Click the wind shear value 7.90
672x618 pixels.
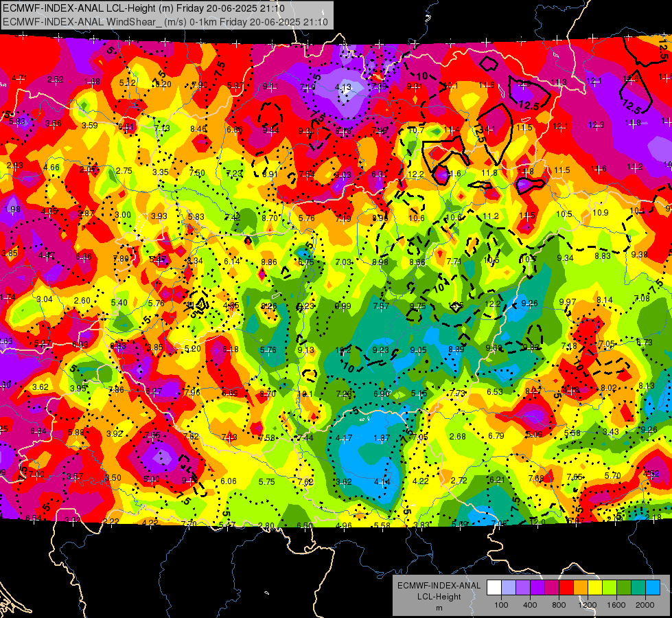tap(200, 85)
